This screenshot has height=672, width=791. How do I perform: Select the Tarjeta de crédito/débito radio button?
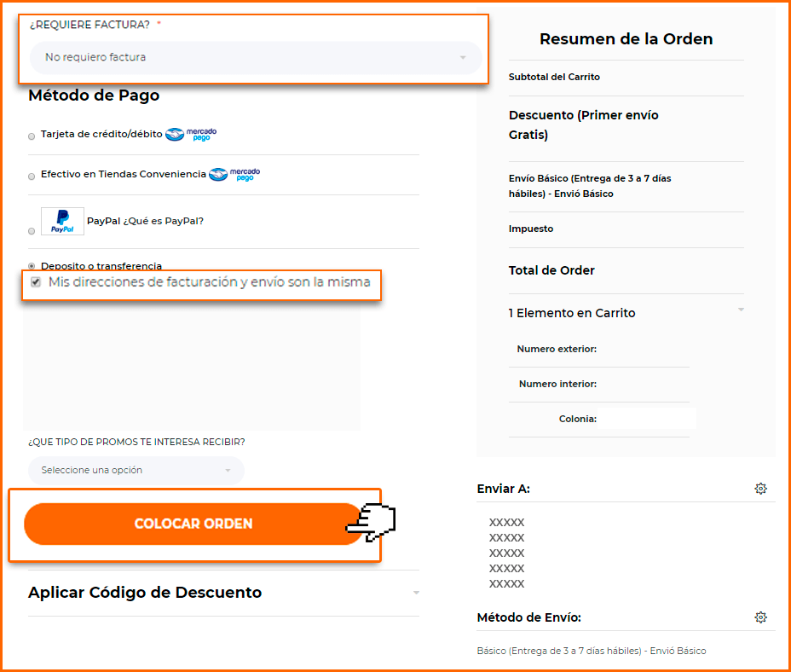(x=32, y=136)
